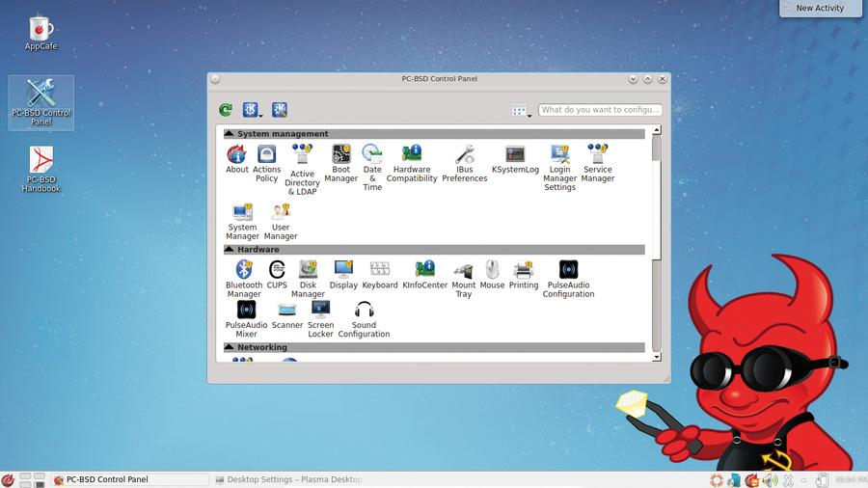Focus the 'What do you want to configure' search field
The height and width of the screenshot is (488, 868).
coord(600,110)
